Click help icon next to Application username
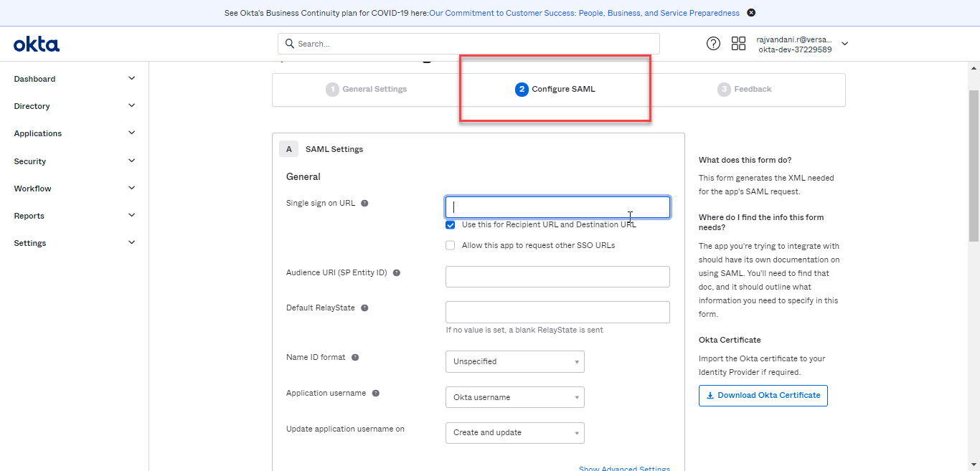Image resolution: width=980 pixels, height=471 pixels. (376, 394)
